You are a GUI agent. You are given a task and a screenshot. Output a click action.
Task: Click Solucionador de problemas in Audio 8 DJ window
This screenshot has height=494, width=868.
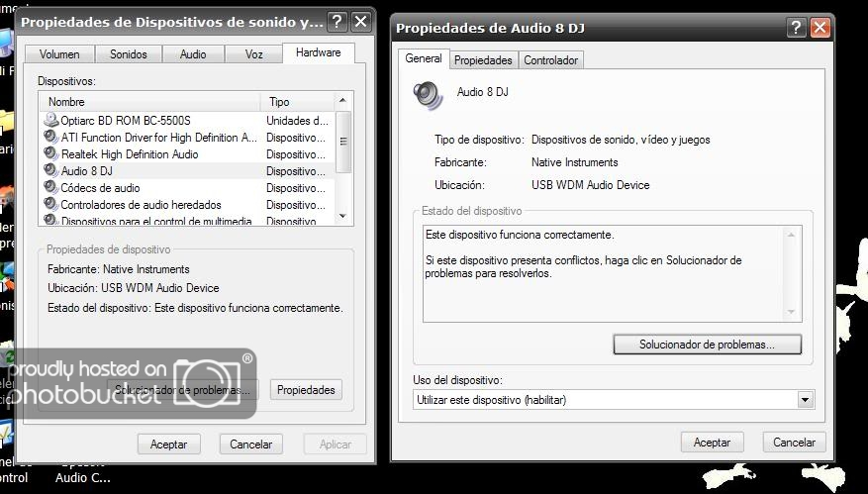707,345
